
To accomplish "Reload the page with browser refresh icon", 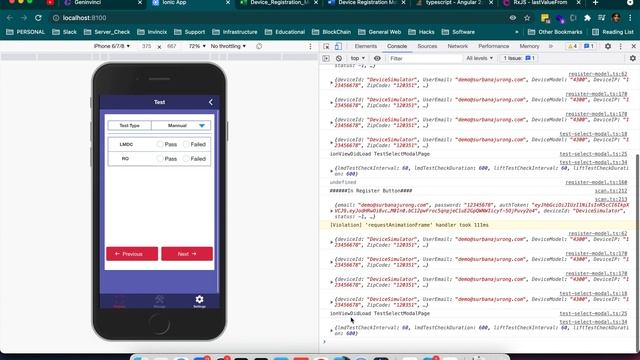I will tap(38, 18).
